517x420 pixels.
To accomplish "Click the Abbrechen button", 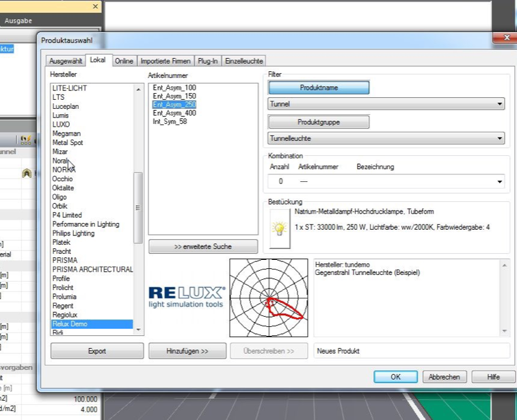I will (x=444, y=377).
